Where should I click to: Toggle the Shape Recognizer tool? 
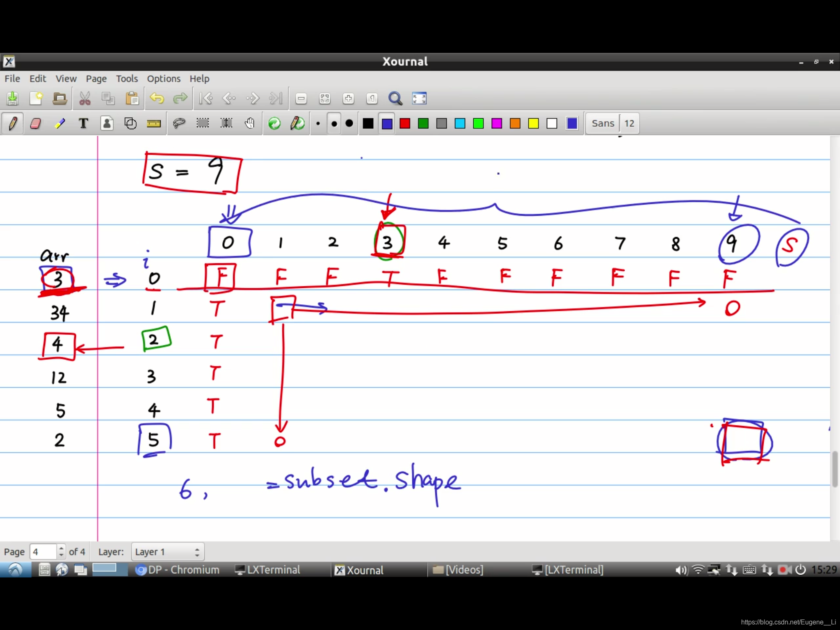(130, 123)
